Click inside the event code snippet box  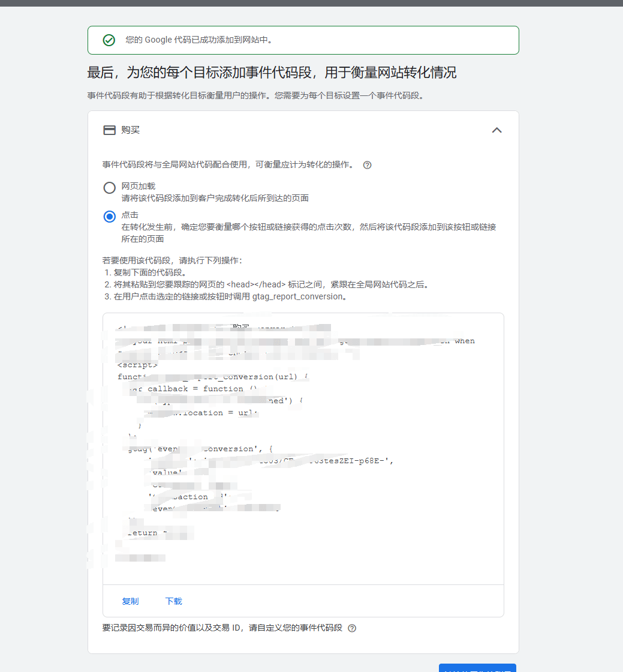point(303,449)
